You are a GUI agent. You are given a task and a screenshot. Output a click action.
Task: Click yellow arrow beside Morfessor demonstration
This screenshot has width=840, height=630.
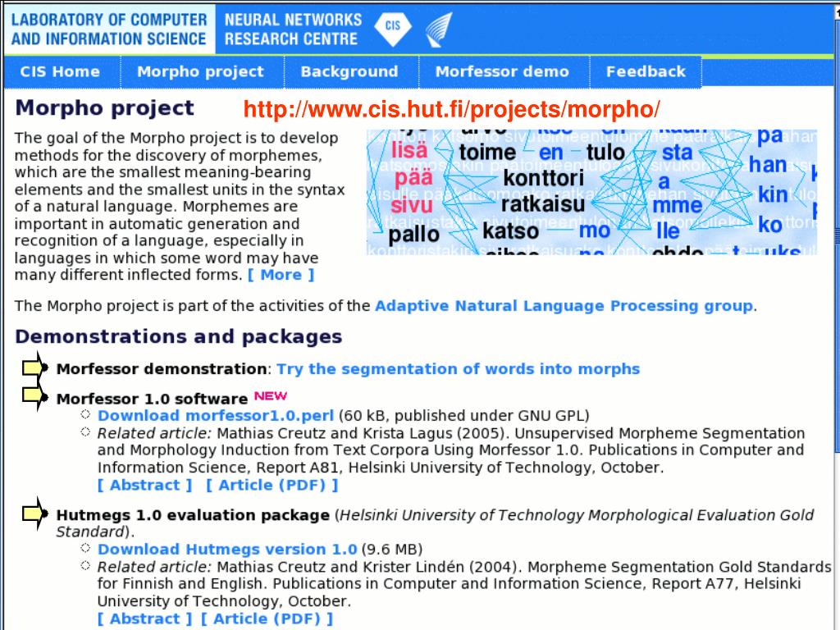click(35, 368)
